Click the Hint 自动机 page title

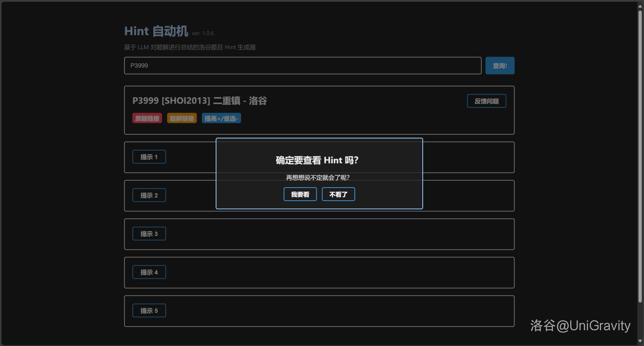click(x=156, y=31)
